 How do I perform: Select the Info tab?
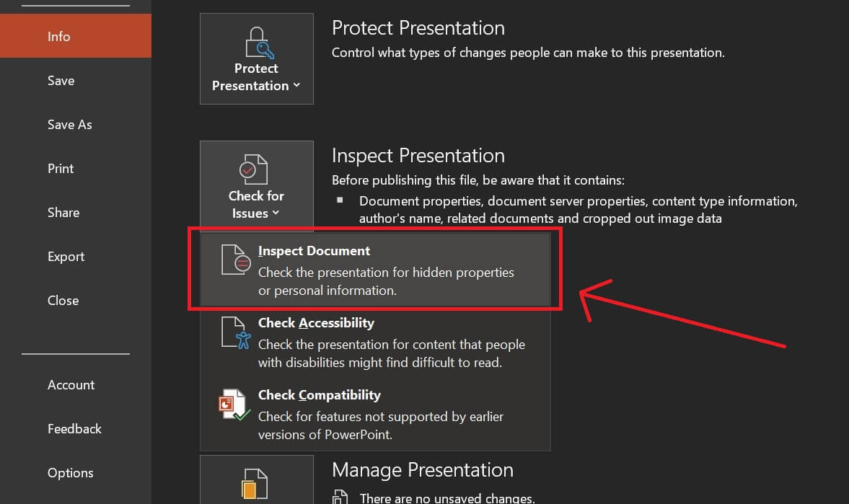pos(58,36)
